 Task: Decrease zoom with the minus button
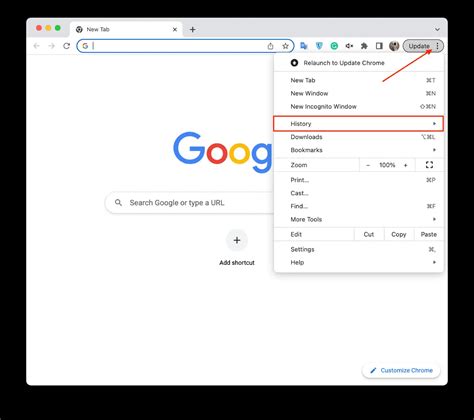368,165
